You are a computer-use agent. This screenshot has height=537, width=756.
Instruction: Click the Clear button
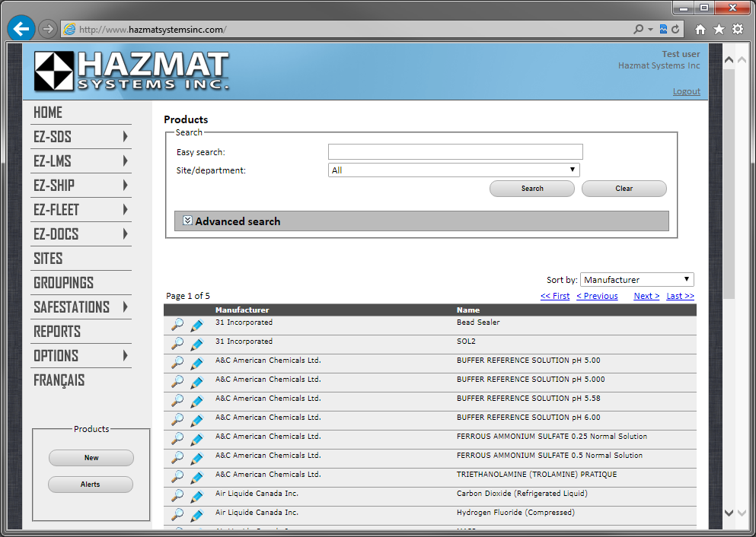coord(624,189)
